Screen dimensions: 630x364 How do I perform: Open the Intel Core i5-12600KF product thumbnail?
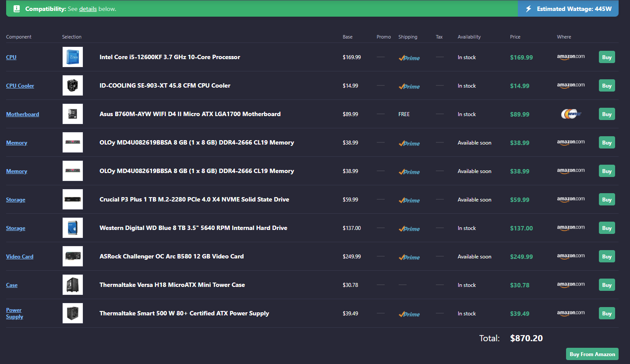(x=73, y=57)
